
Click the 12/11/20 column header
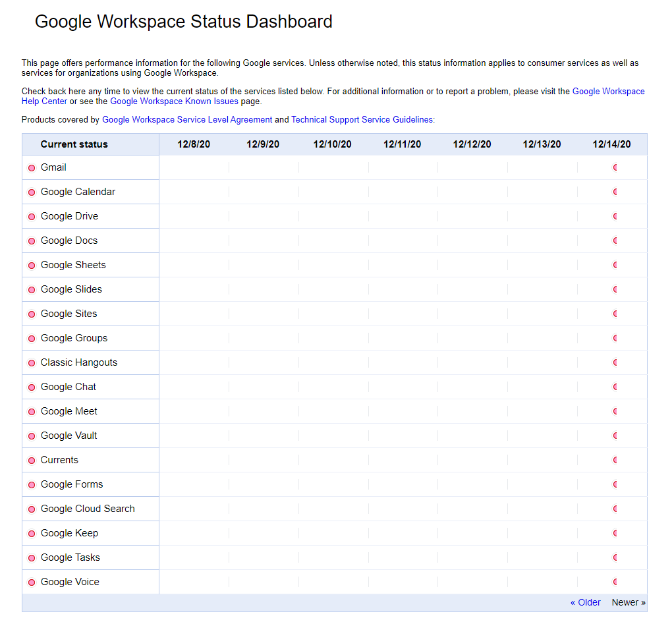click(x=402, y=144)
